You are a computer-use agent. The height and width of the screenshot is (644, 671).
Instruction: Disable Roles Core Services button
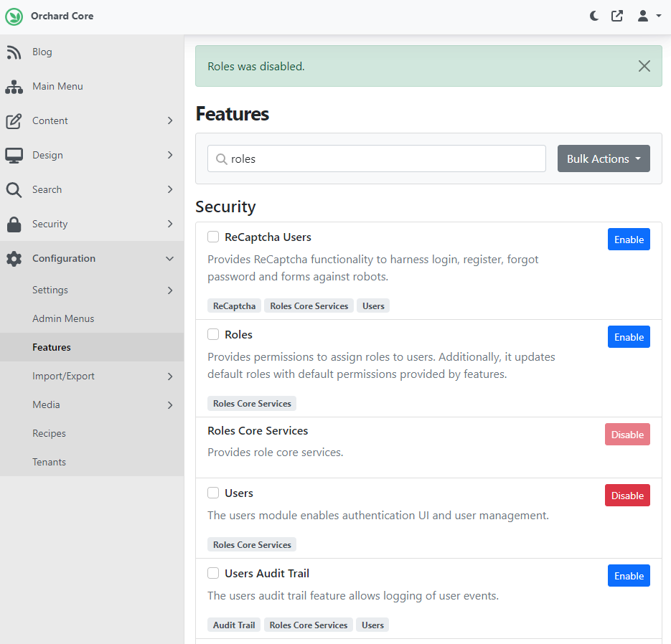coord(627,435)
